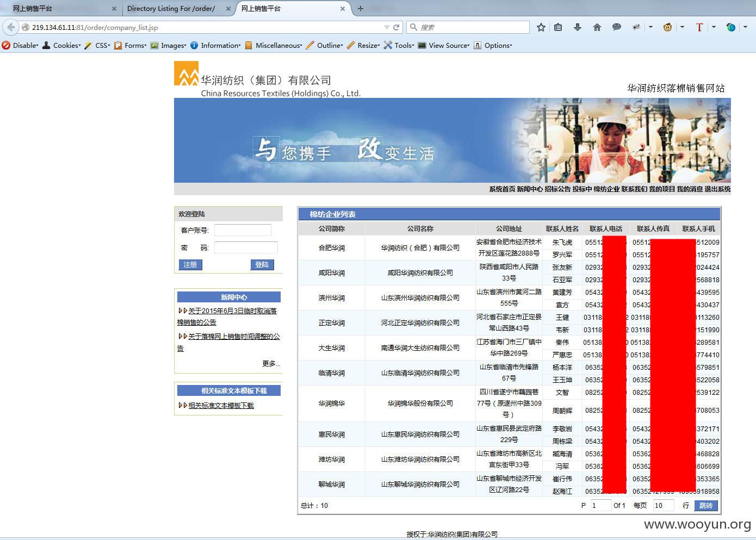Open the 相关标准文本模板下载 link
756x540 pixels.
[221, 405]
